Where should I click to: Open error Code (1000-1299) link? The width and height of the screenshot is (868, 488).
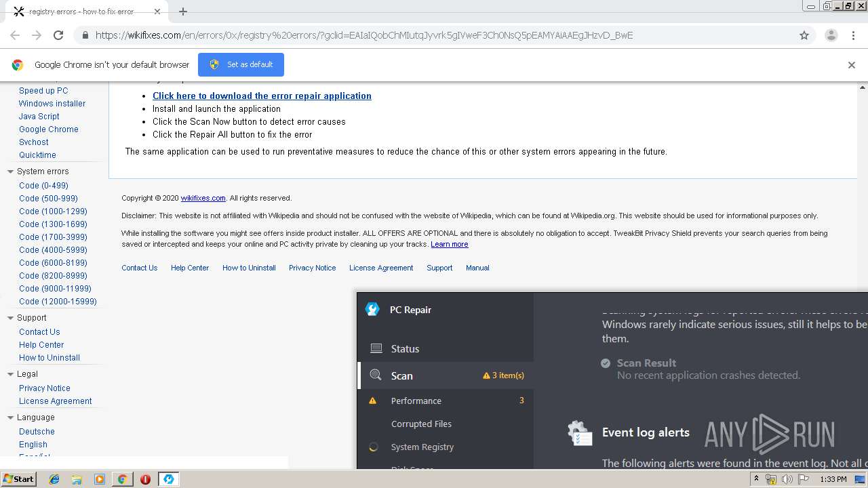(53, 211)
